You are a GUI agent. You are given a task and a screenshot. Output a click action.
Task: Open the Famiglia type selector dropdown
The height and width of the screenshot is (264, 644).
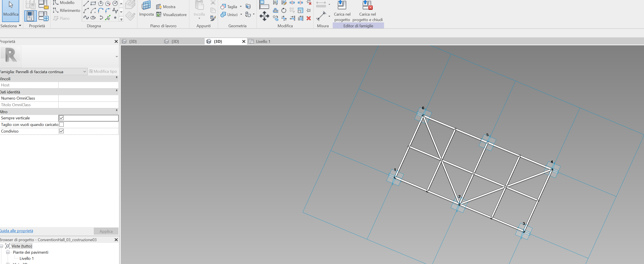click(x=85, y=72)
